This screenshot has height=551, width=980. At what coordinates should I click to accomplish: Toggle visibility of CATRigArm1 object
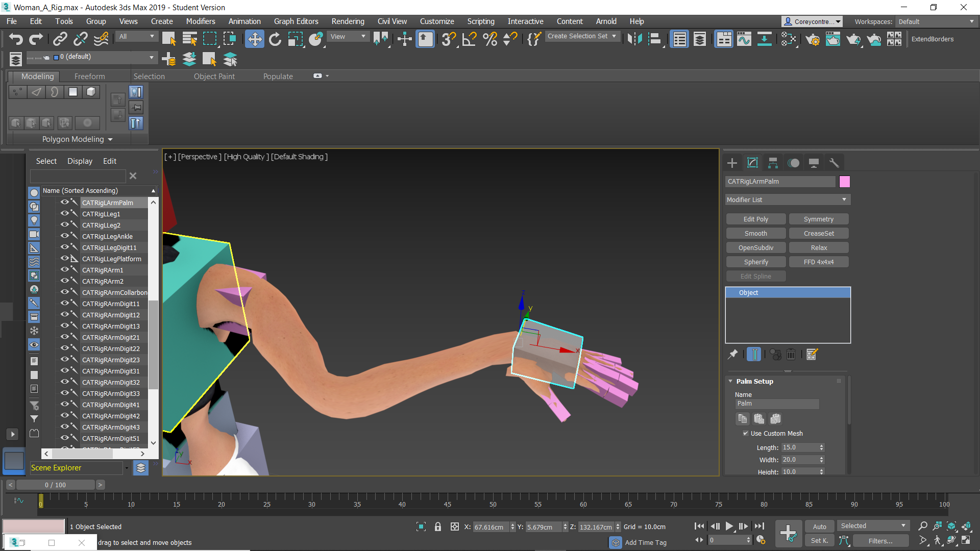[x=65, y=270]
